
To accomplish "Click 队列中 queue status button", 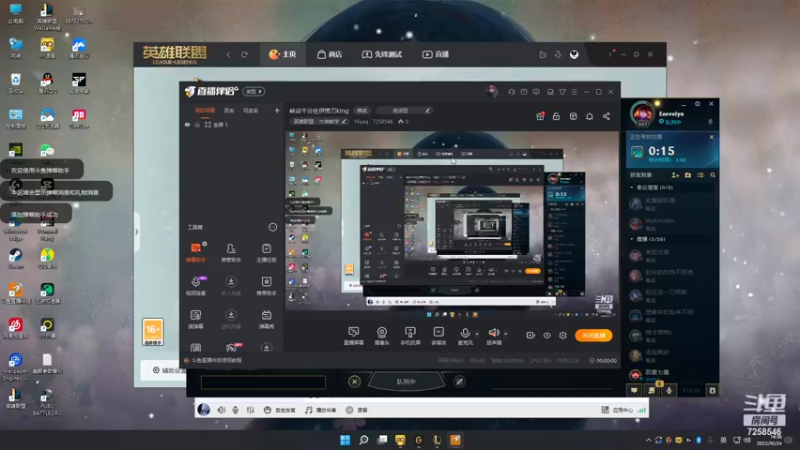I will pyautogui.click(x=406, y=382).
